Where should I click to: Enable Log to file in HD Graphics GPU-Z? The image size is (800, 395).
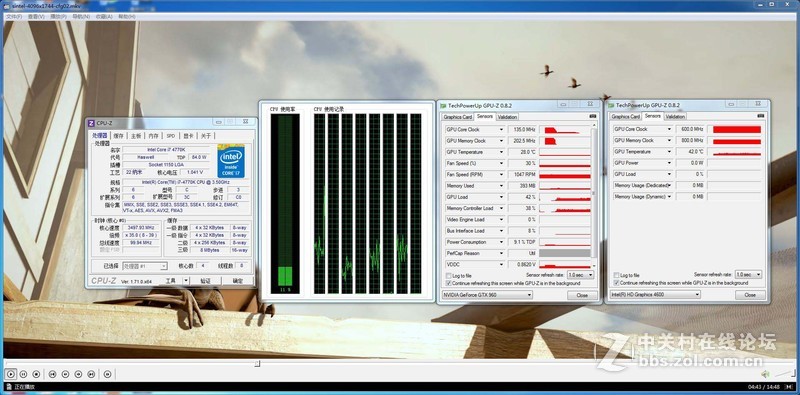pos(616,276)
